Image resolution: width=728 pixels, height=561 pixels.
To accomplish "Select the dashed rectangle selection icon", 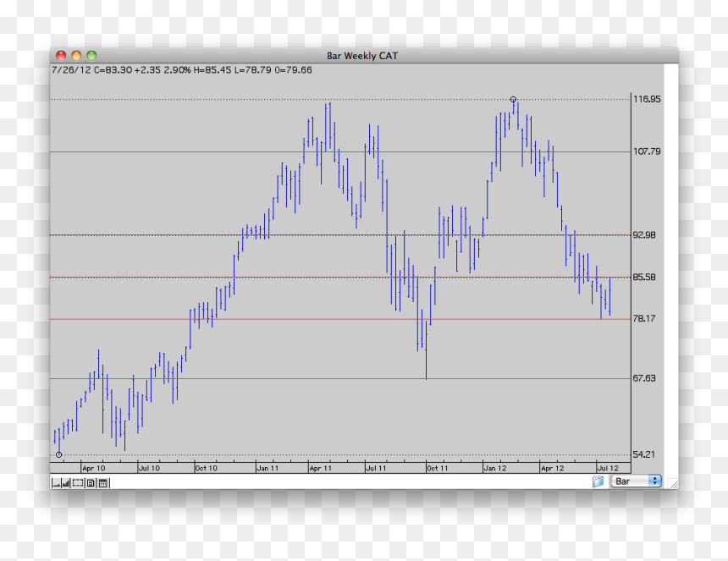I will tap(78, 483).
